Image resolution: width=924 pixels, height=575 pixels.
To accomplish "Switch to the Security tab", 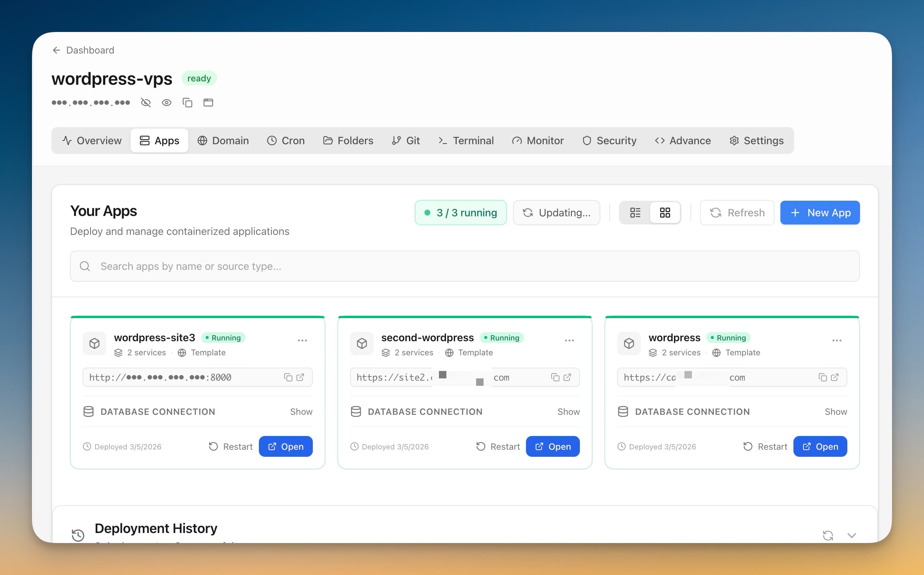I will coord(609,140).
